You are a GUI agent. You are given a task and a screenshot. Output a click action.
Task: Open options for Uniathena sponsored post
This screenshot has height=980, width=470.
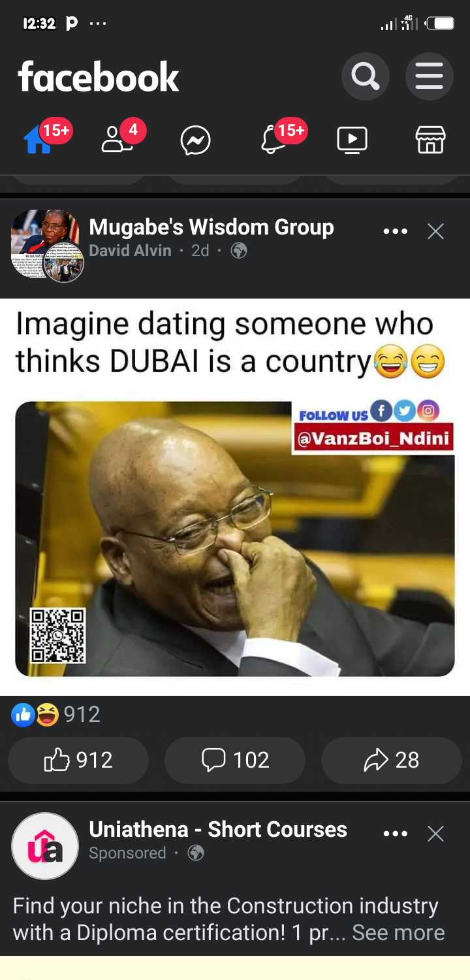395,834
